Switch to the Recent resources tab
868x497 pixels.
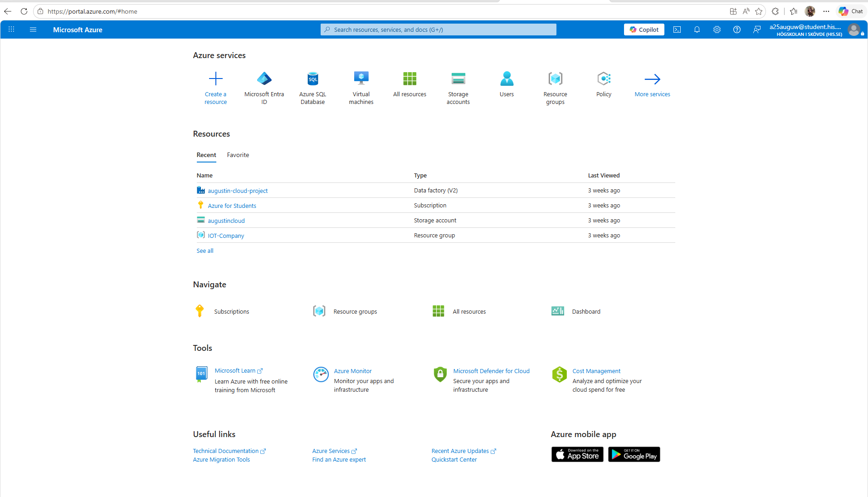(206, 155)
